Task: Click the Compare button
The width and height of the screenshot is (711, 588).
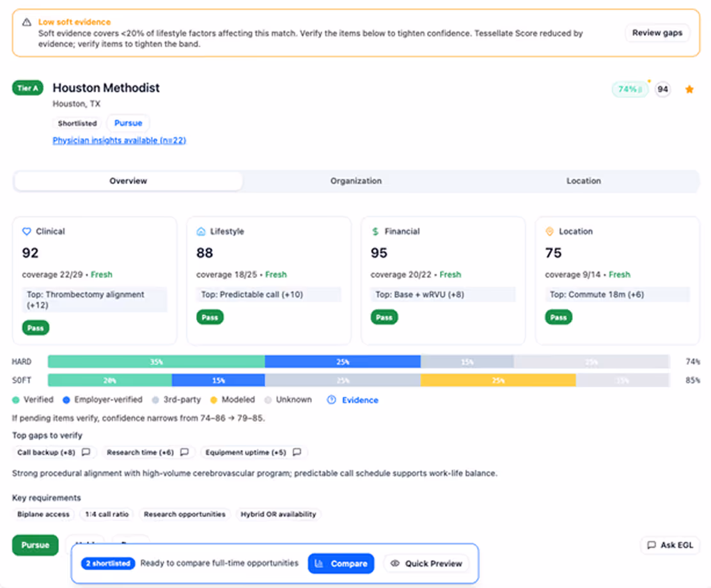Action: (341, 564)
